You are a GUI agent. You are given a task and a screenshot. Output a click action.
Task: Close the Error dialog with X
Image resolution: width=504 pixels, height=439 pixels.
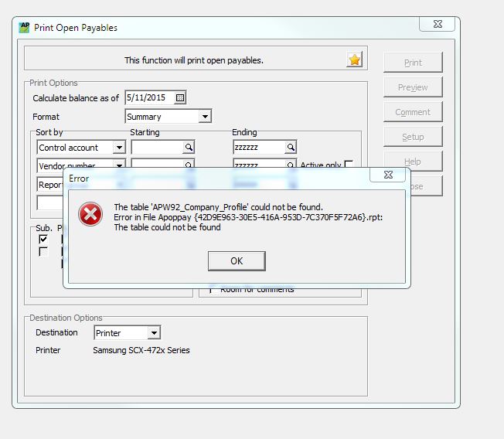click(392, 175)
